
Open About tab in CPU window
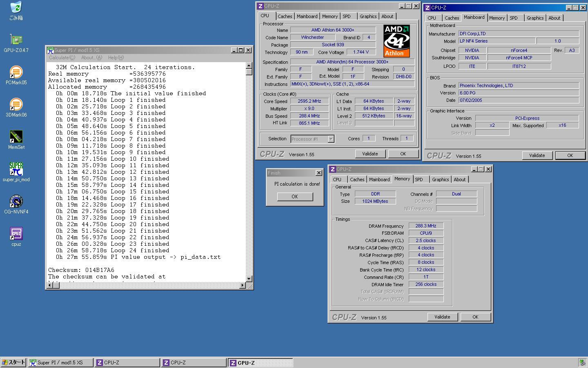point(388,16)
